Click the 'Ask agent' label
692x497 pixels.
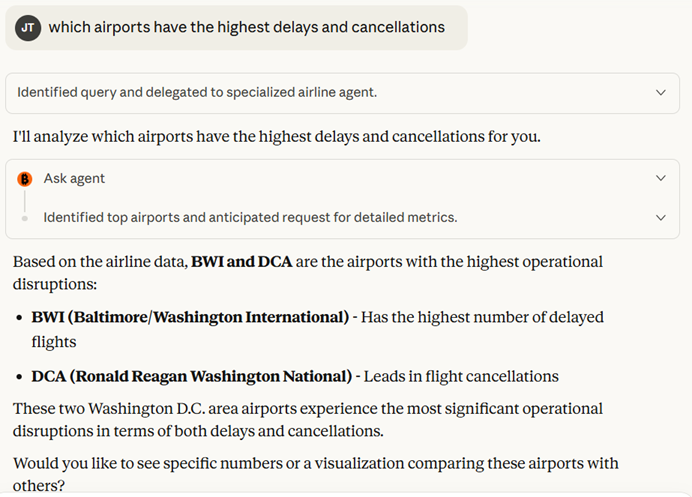coord(74,179)
